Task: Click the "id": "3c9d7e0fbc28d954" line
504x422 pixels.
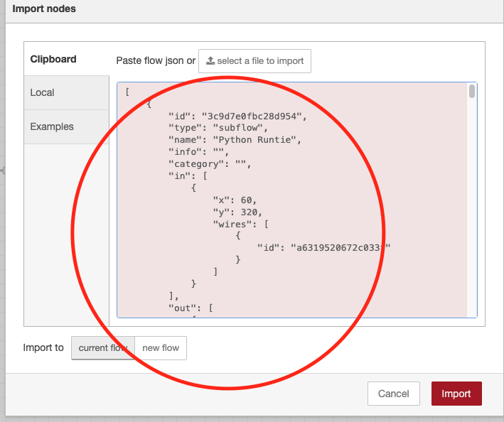Action: (237, 116)
